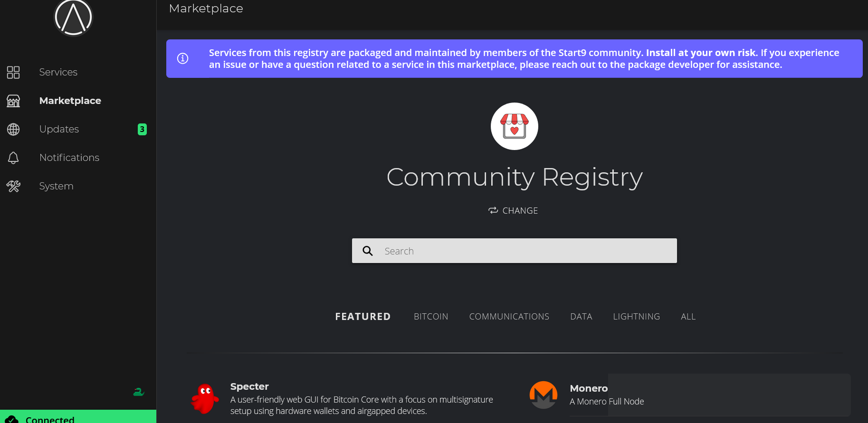Click the swap arrows icon beside CHANGE

coord(493,210)
